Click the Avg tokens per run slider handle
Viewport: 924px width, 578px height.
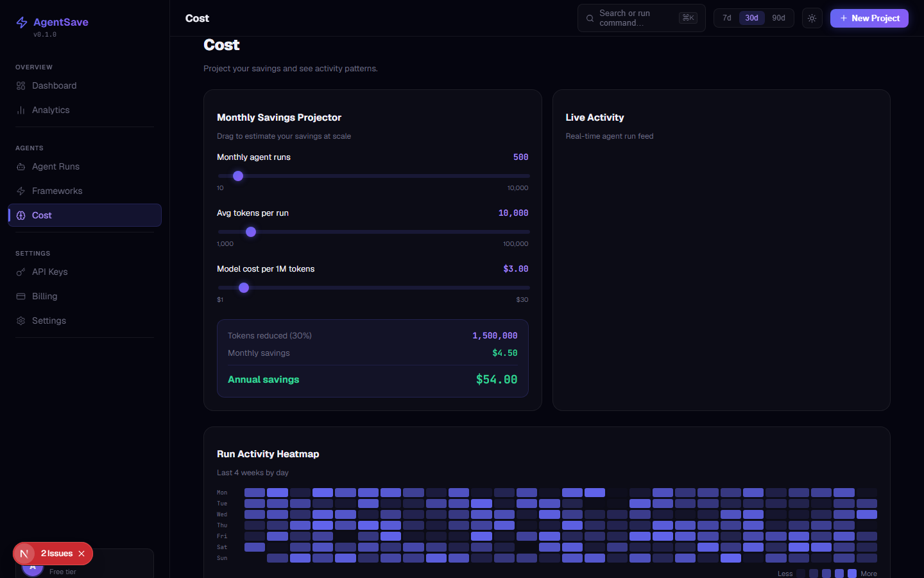point(251,232)
